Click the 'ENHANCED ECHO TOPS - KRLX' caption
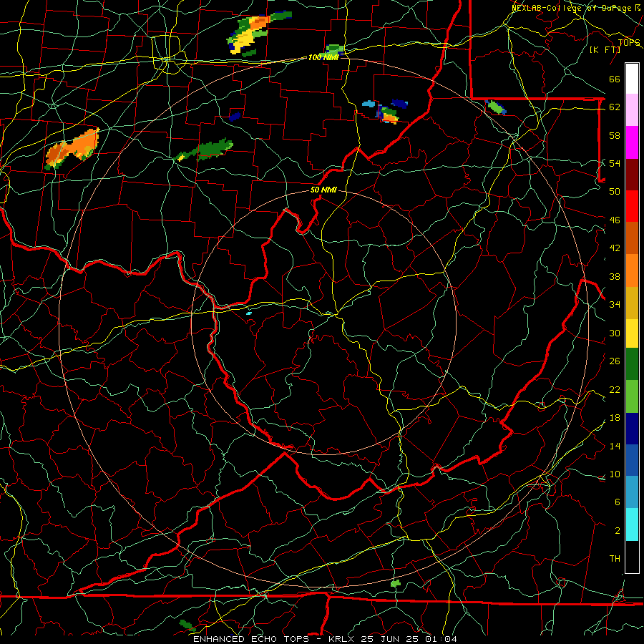Viewport: 644px width, 644px height. [x=275, y=639]
